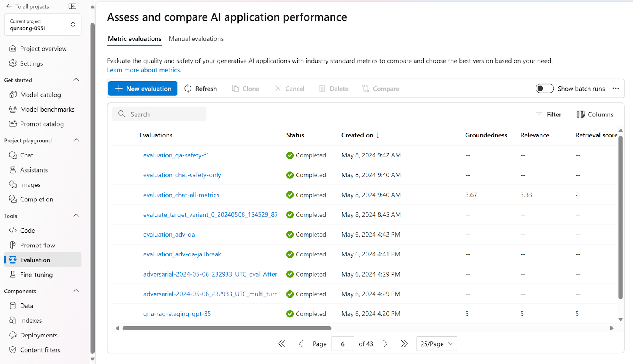Go to the last page of results
633x364 pixels.
[x=404, y=344]
